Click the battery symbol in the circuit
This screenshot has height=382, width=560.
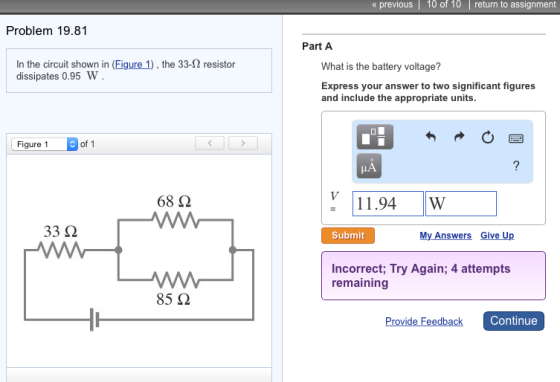pyautogui.click(x=94, y=320)
